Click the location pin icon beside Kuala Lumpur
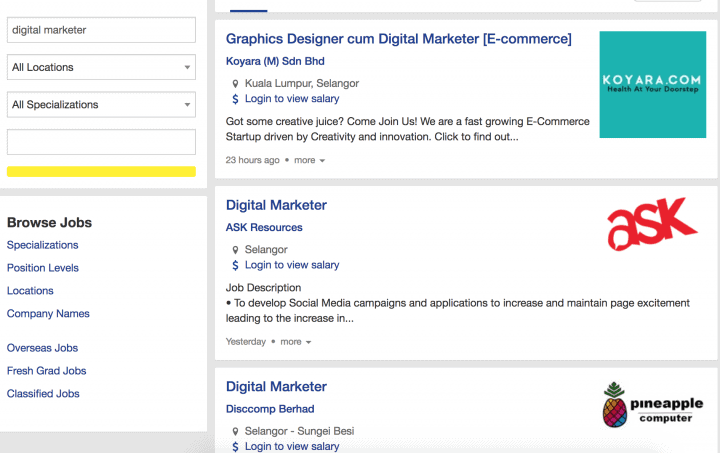 [235, 84]
